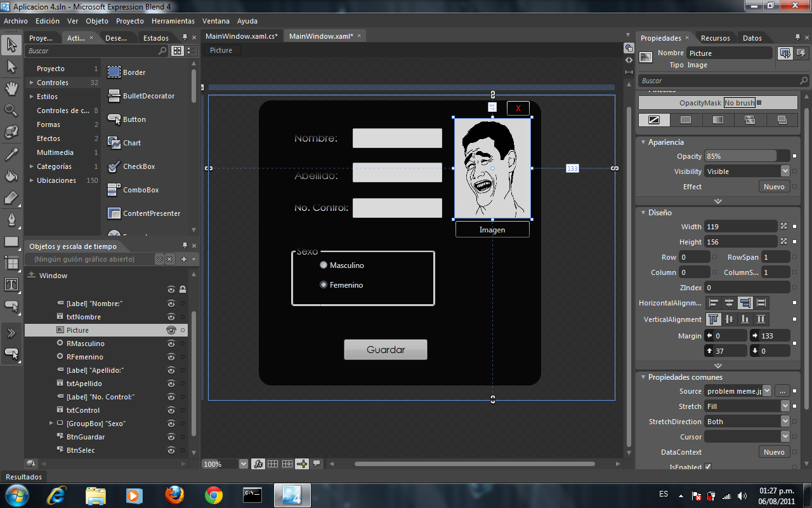The height and width of the screenshot is (508, 812).
Task: Show the Events lightning view
Action: (801, 53)
